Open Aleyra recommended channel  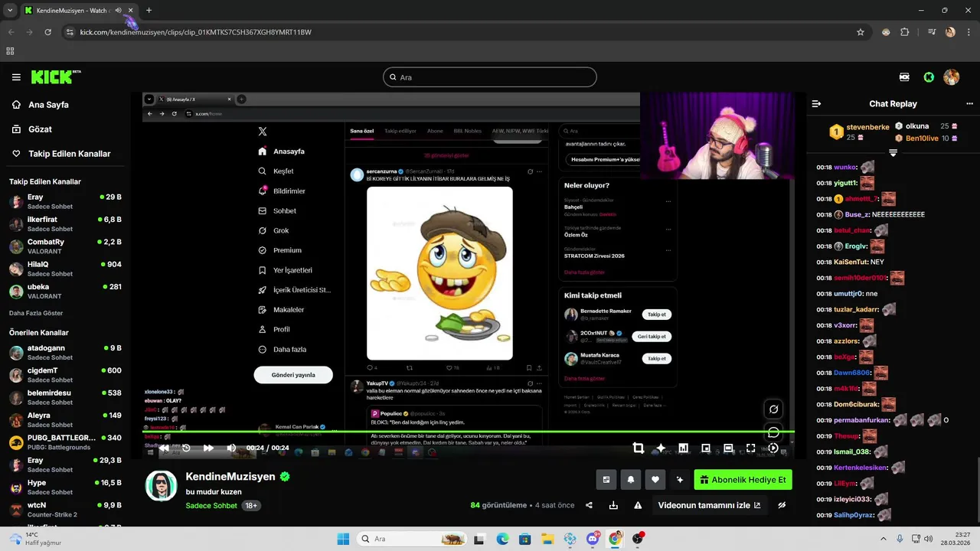coord(65,419)
